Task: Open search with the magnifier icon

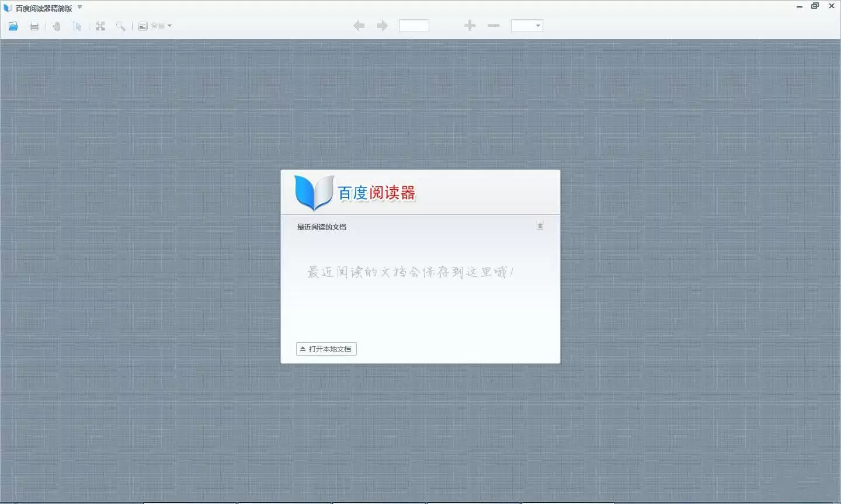Action: pyautogui.click(x=120, y=26)
